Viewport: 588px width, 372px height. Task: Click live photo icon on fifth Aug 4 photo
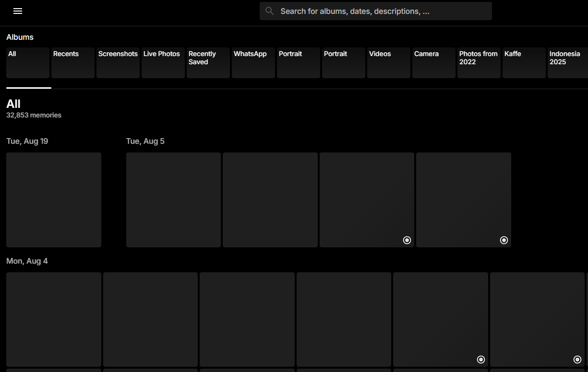click(481, 360)
